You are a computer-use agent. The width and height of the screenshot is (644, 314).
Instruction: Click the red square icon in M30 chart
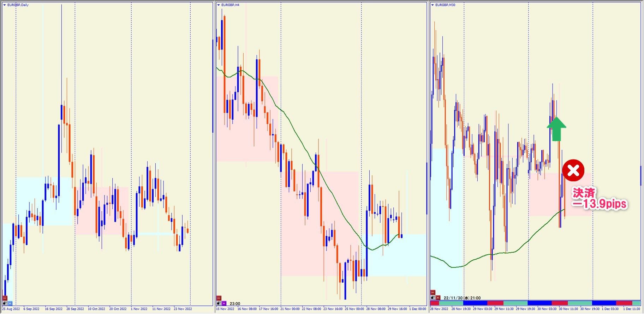[438, 298]
